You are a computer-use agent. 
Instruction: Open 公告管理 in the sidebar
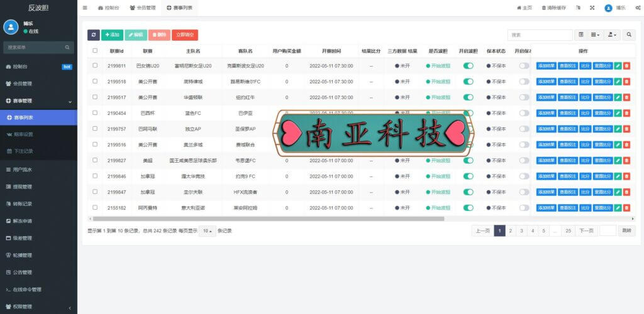(38, 272)
